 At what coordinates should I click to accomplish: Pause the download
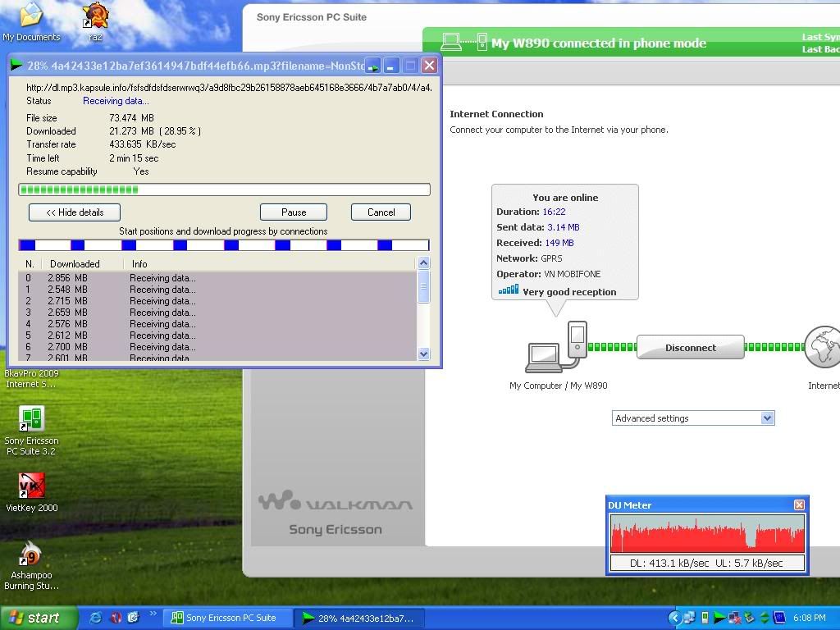point(294,212)
